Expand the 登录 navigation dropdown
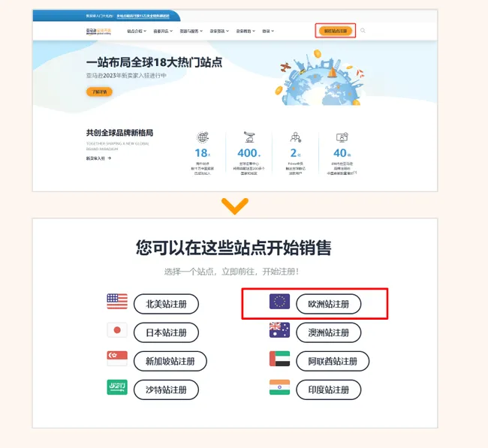 [x=268, y=31]
